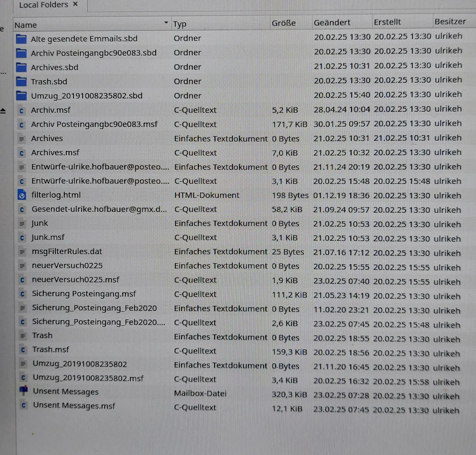Select file name Junk.msf

pyautogui.click(x=48, y=237)
